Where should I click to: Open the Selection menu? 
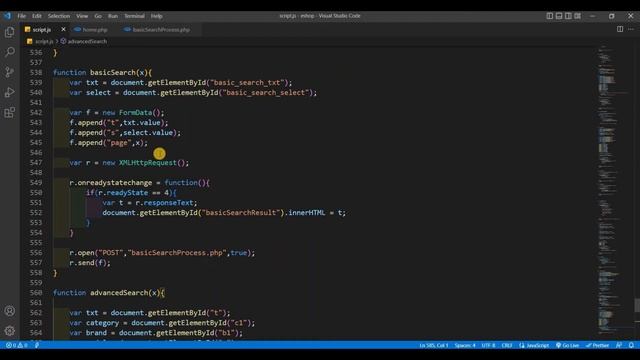pyautogui.click(x=59, y=16)
